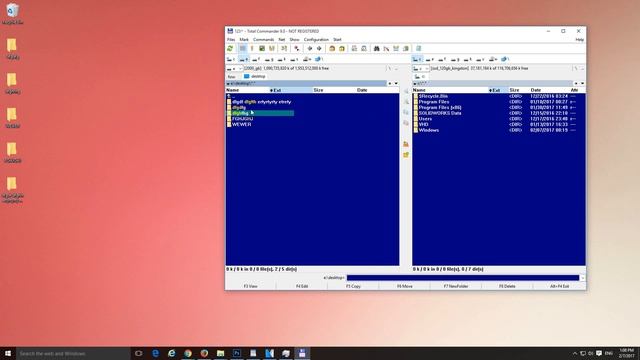Select the WEWER folder in left panel

tap(241, 124)
